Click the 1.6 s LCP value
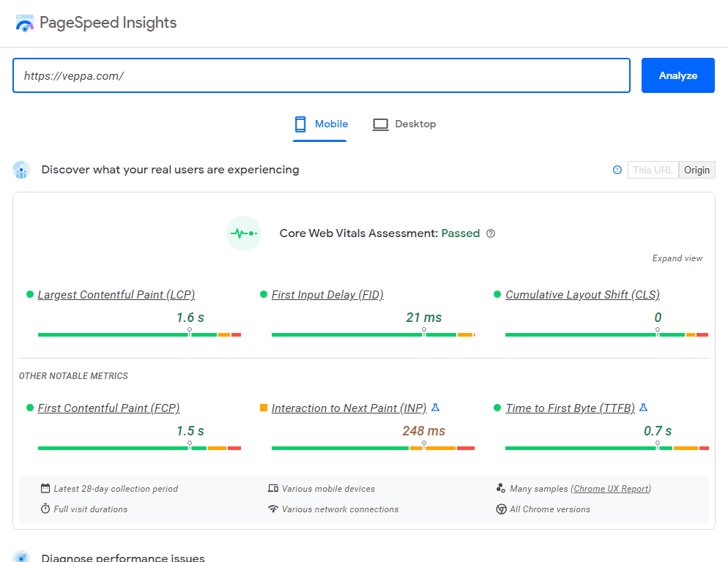Viewport: 728px width, 562px height. [x=190, y=318]
